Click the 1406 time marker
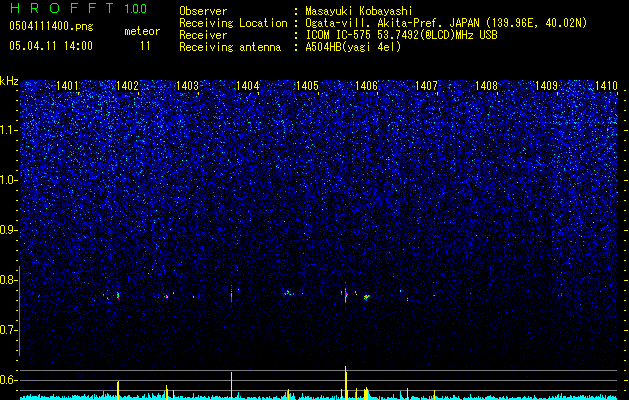629x400 pixels. (367, 85)
